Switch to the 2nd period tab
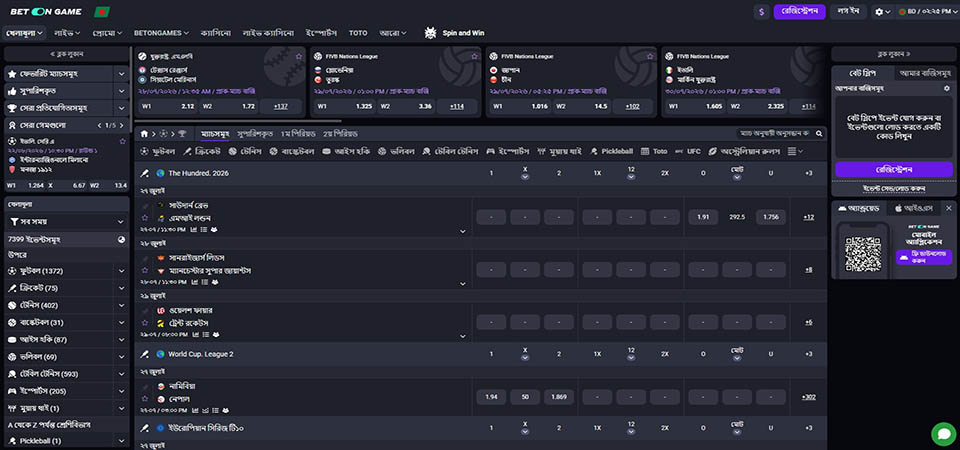This screenshot has height=450, width=960. [340, 133]
